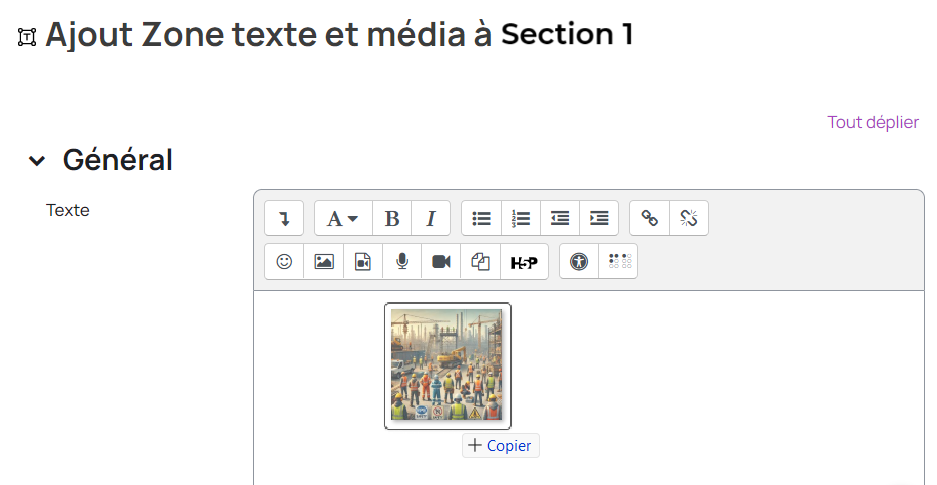Click the record audio microphone icon
This screenshot has width=937, height=485.
point(402,261)
